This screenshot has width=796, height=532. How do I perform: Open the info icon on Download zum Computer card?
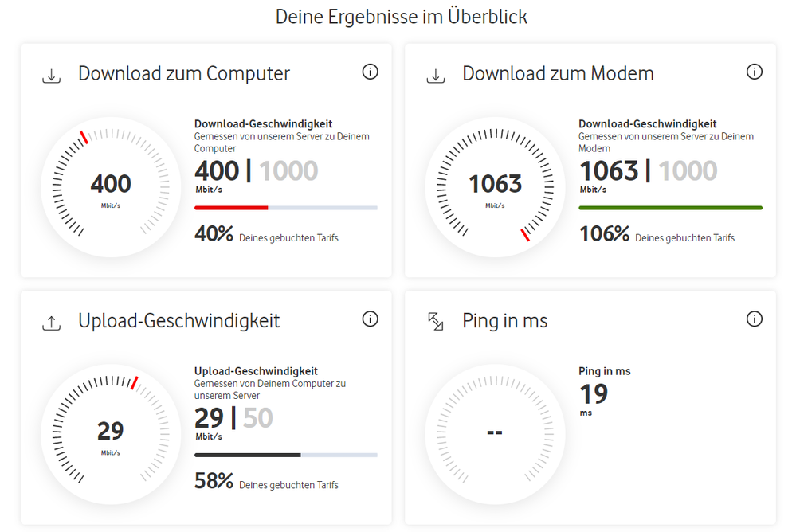(x=370, y=71)
